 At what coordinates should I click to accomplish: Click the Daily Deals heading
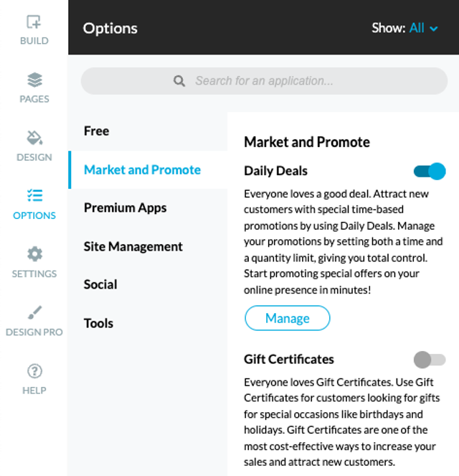point(275,171)
